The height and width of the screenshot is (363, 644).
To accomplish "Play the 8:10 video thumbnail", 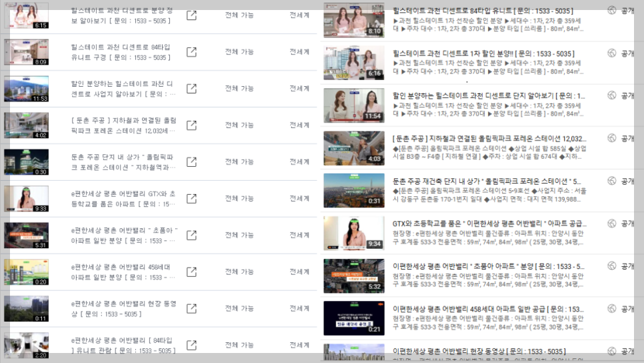I will coord(354,20).
